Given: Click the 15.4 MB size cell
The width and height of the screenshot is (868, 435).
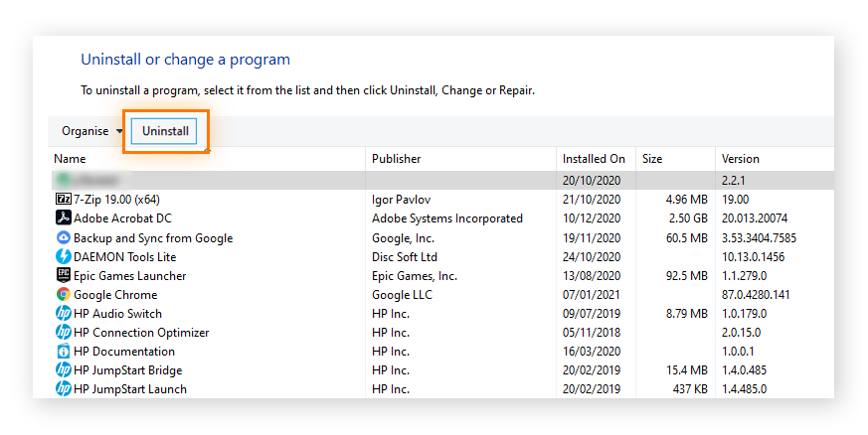Looking at the screenshot, I should click(x=687, y=369).
